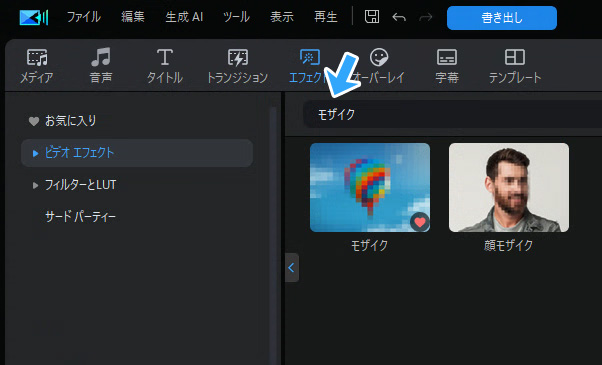The height and width of the screenshot is (365, 602).
Task: Open the 生成 AI menu
Action: pos(184,17)
